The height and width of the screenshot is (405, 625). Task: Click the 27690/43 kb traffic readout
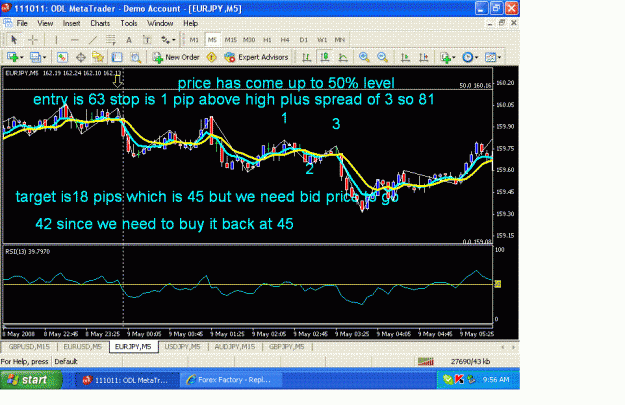[471, 362]
